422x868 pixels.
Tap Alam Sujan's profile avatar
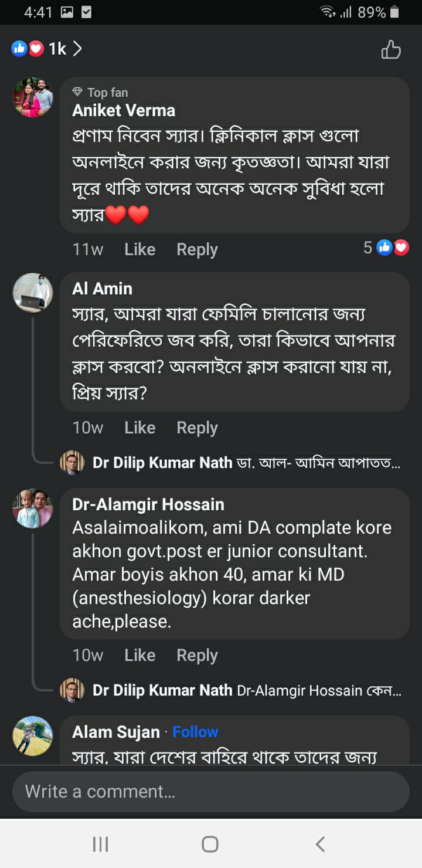click(33, 735)
